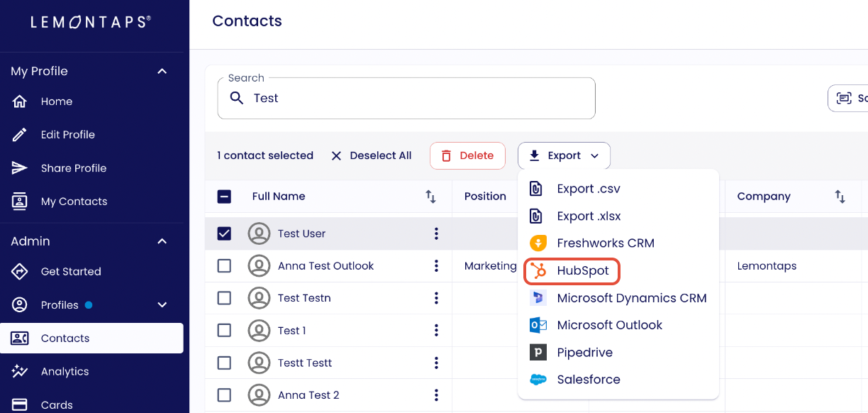
Task: Check the Test Testn checkbox
Action: (224, 298)
